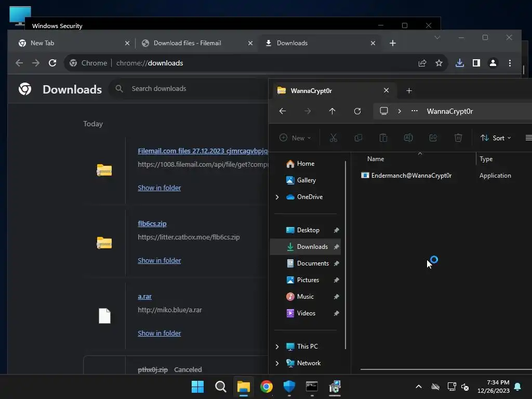Open a new Chrome tab
The height and width of the screenshot is (399, 532).
pos(393,43)
